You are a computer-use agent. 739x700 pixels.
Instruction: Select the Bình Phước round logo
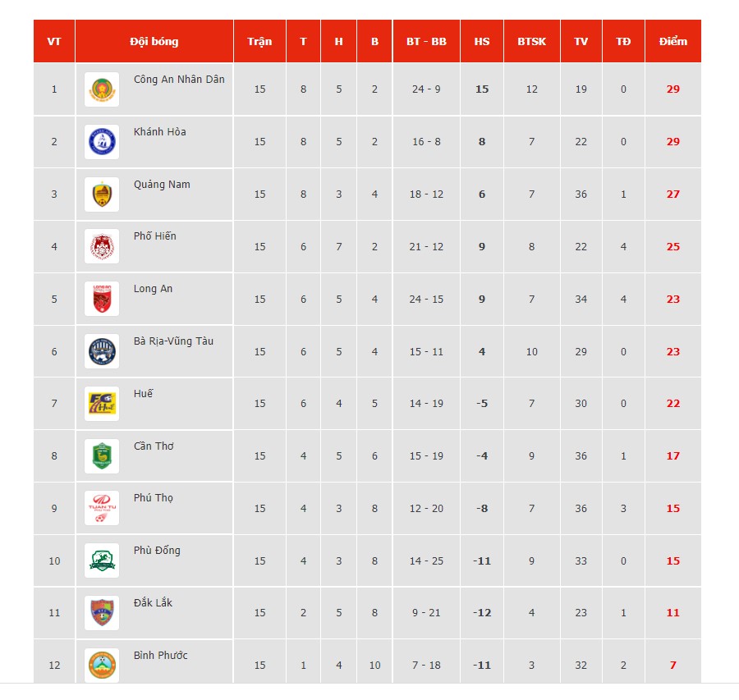tap(102, 666)
